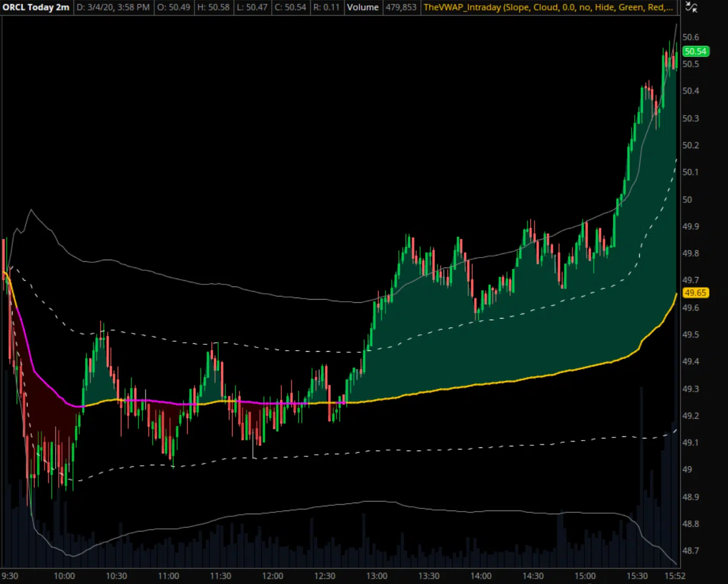
Task: Click the 'H: 50.58' high value
Action: pyautogui.click(x=214, y=7)
